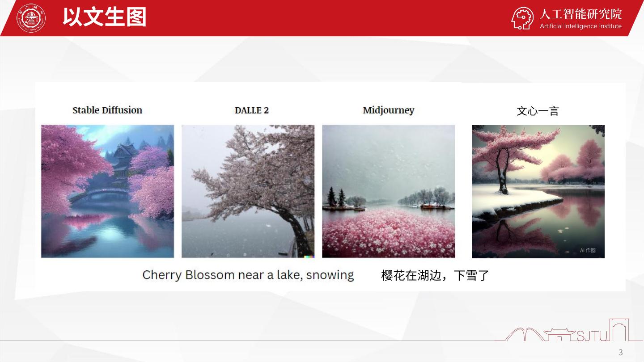
Task: Click the 人工智能研究院 heading text
Action: click(580, 14)
